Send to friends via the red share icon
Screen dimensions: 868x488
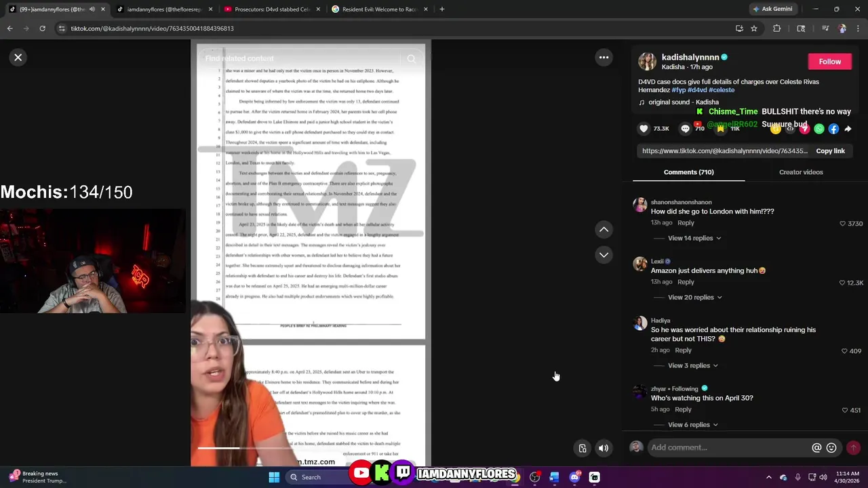(805, 129)
